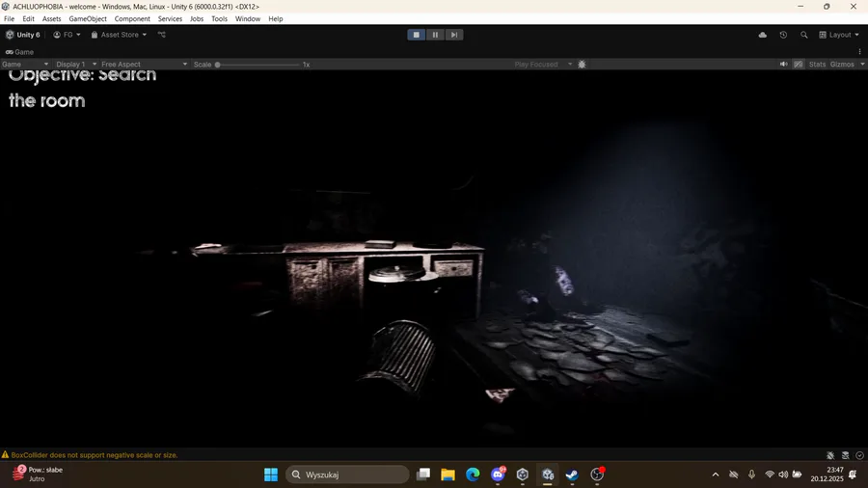868x488 pixels.
Task: Open the Edit menu
Action: click(x=28, y=19)
